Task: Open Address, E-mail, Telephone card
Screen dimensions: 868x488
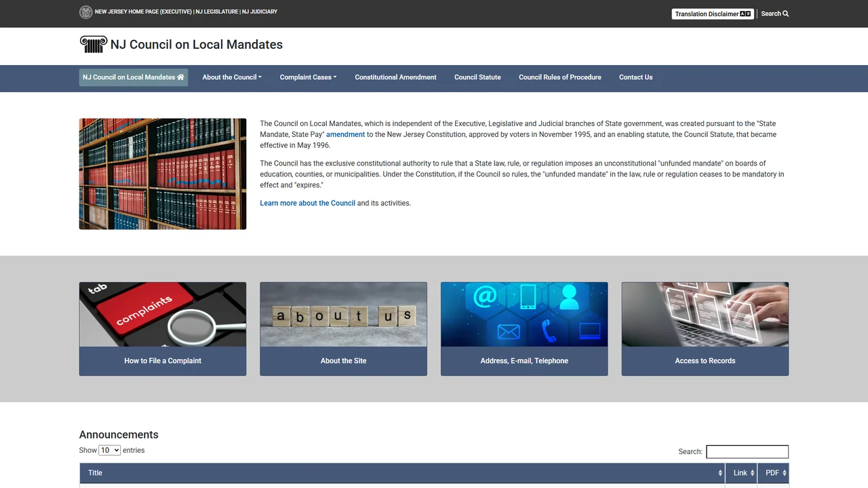Action: click(x=524, y=361)
